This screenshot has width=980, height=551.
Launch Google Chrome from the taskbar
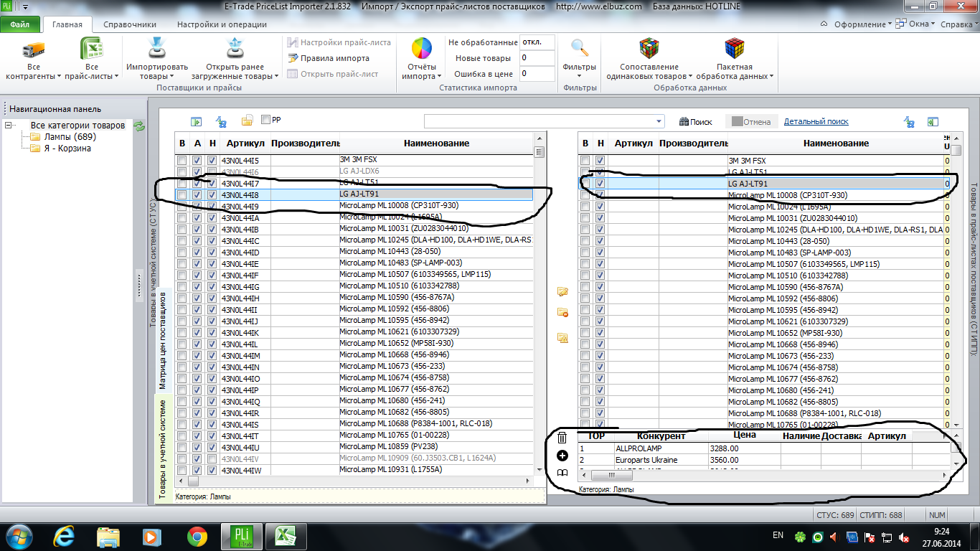click(197, 537)
